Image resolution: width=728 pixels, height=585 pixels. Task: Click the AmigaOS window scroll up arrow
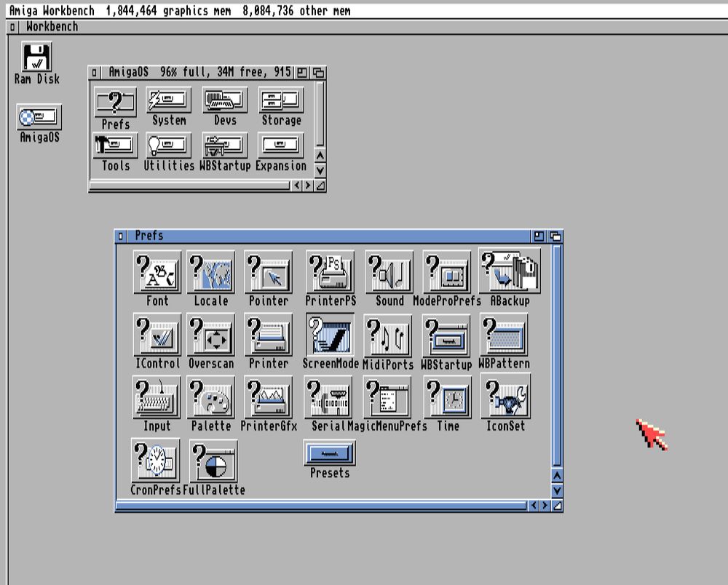point(320,156)
